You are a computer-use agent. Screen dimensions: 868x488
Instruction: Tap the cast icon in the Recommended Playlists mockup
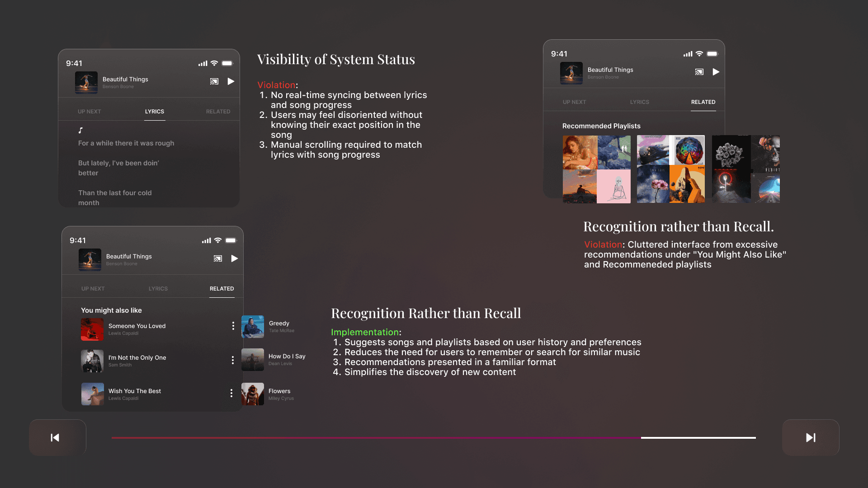tap(699, 72)
